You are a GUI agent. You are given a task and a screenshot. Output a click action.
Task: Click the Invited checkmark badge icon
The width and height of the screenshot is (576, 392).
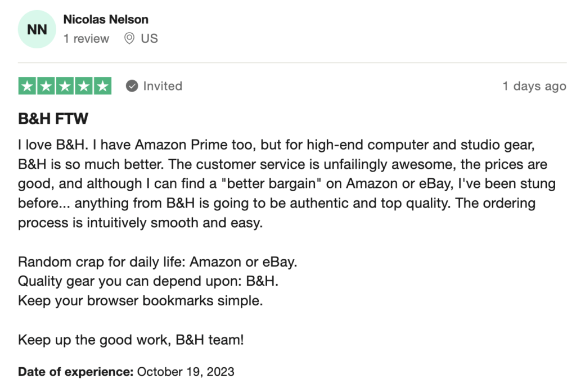(x=132, y=86)
